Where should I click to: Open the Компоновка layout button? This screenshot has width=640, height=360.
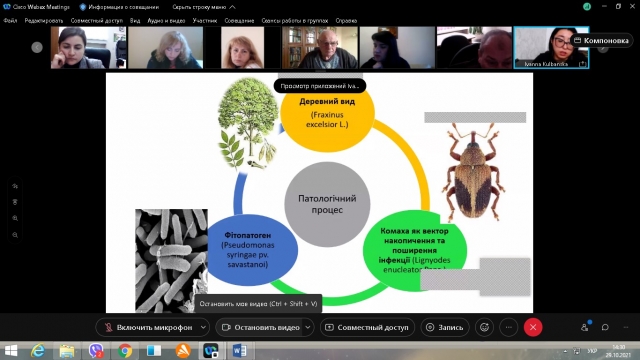[602, 40]
